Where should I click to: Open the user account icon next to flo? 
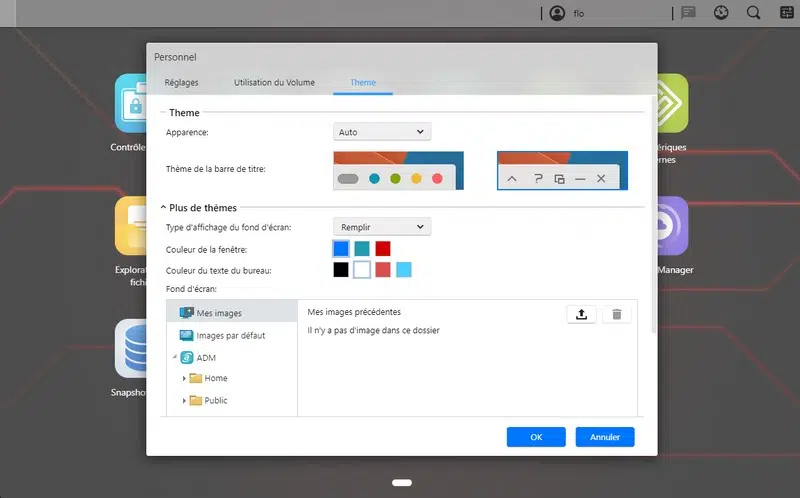point(557,13)
